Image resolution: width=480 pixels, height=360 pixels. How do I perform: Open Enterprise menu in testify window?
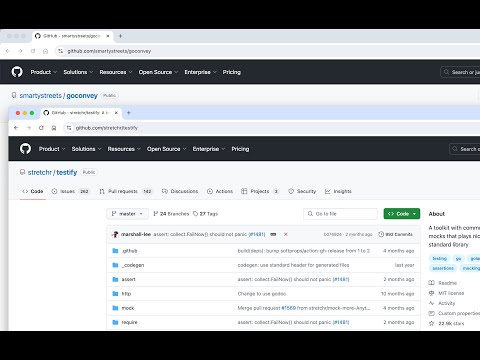[x=209, y=149]
